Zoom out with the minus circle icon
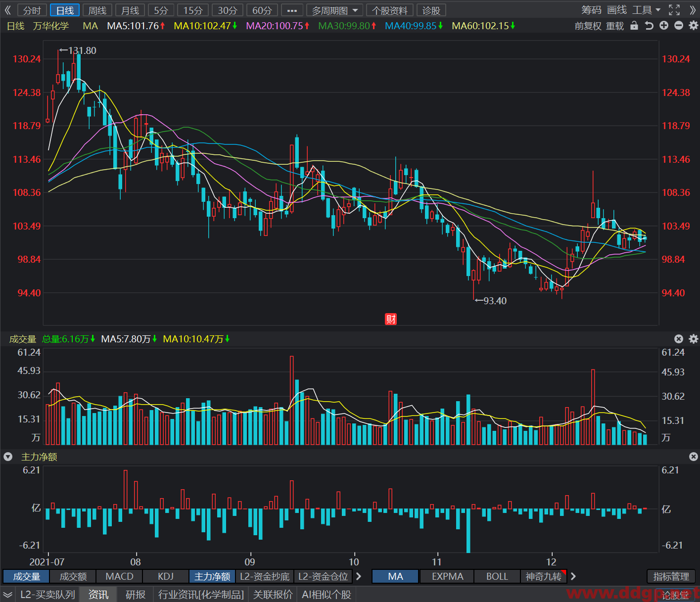The image size is (700, 602). [679, 26]
